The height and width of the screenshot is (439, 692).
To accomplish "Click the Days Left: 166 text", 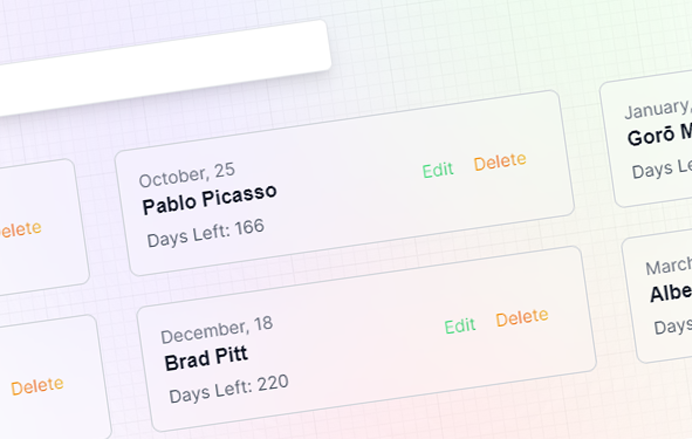I will pos(206,233).
